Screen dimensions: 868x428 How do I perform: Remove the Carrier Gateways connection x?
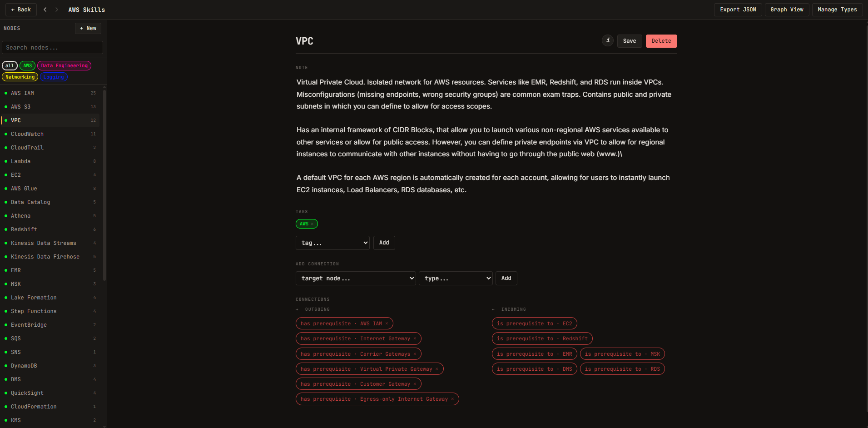(x=415, y=354)
